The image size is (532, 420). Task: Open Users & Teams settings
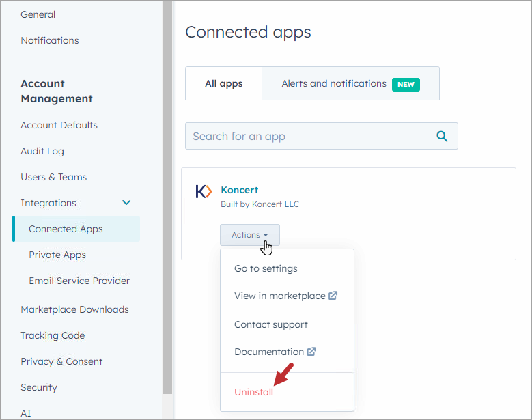tap(53, 177)
